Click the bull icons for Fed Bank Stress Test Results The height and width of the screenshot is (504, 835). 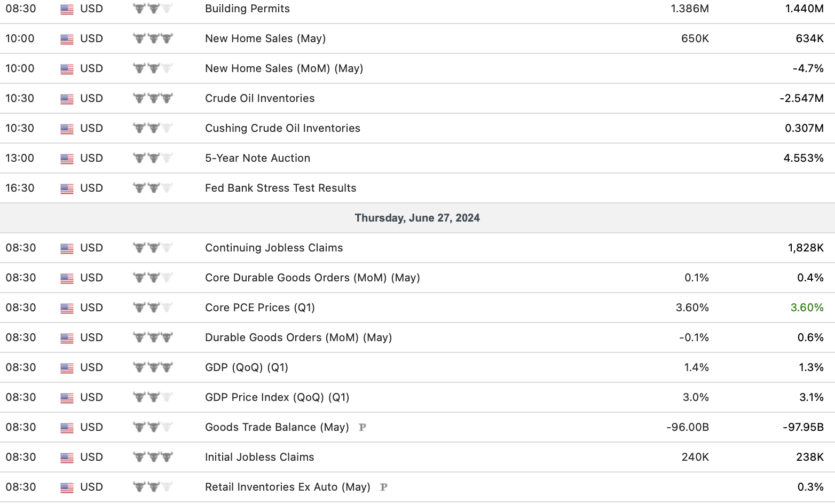pyautogui.click(x=153, y=188)
